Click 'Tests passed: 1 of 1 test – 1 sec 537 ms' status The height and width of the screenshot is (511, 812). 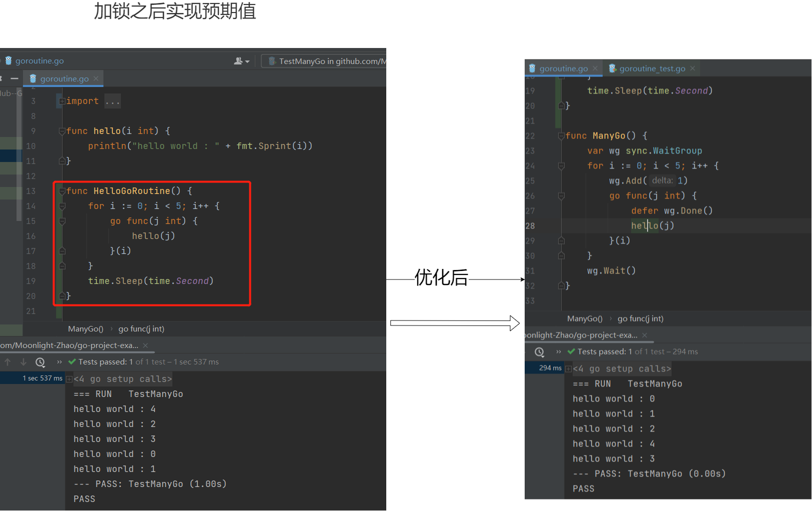point(148,362)
